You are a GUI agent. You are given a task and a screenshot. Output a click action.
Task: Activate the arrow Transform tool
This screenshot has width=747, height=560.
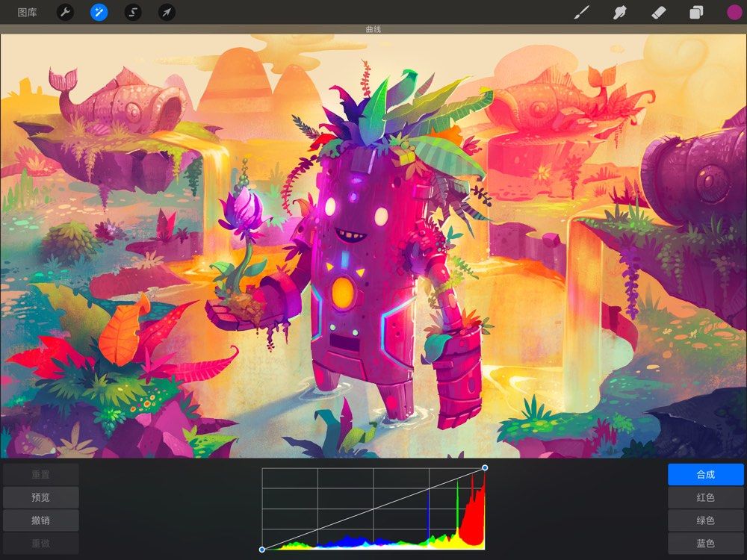[x=167, y=13]
